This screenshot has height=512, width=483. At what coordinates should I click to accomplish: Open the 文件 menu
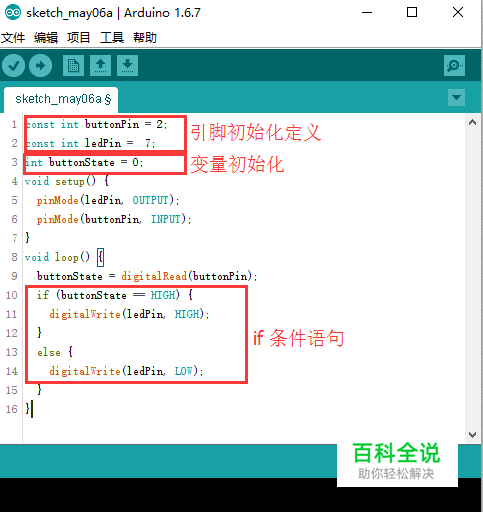pos(13,38)
